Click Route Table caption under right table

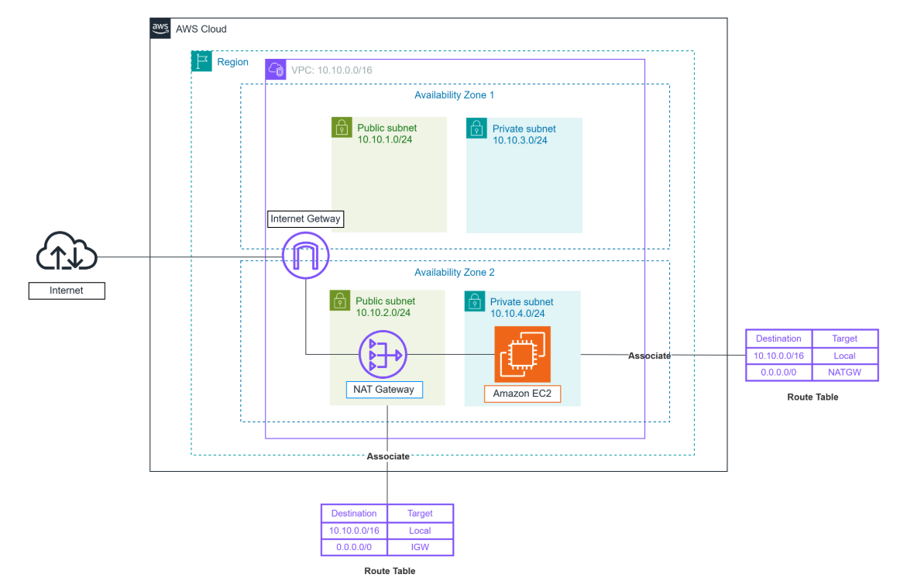[x=812, y=397]
